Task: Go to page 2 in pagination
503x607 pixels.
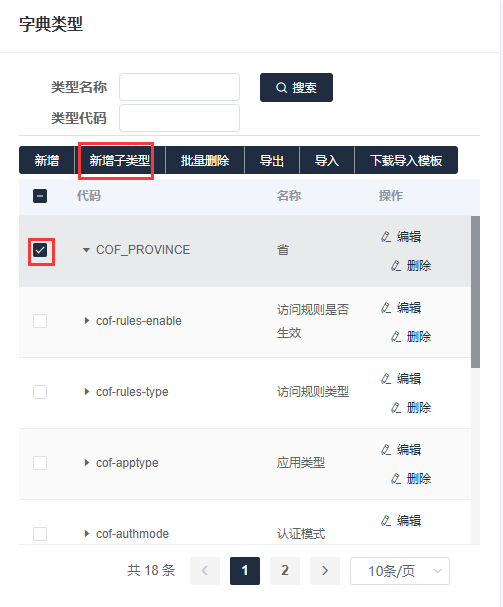Action: pos(285,571)
